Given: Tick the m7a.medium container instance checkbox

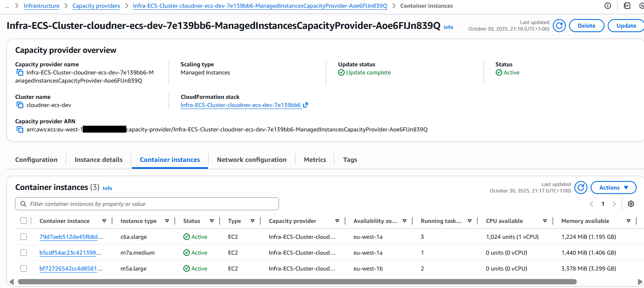Looking at the screenshot, I should coord(24,253).
